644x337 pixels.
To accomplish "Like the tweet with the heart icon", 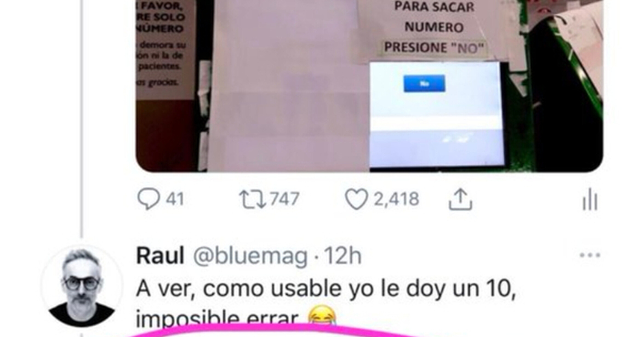I will point(356,199).
